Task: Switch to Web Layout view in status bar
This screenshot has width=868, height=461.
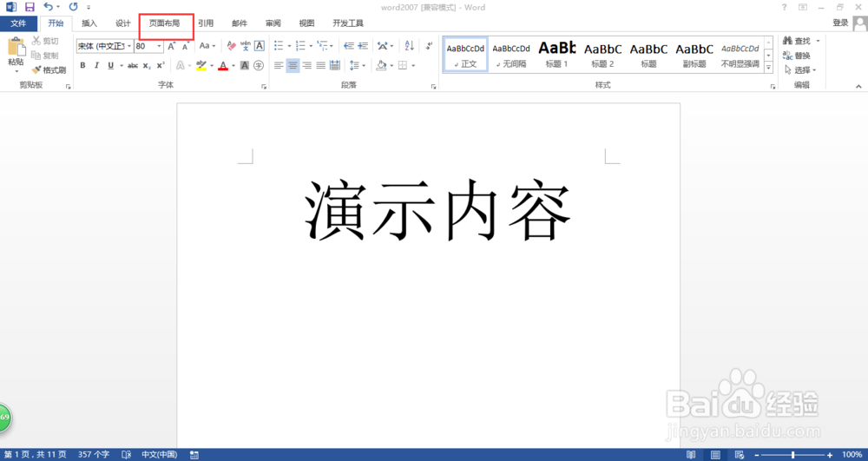Action: [x=740, y=455]
